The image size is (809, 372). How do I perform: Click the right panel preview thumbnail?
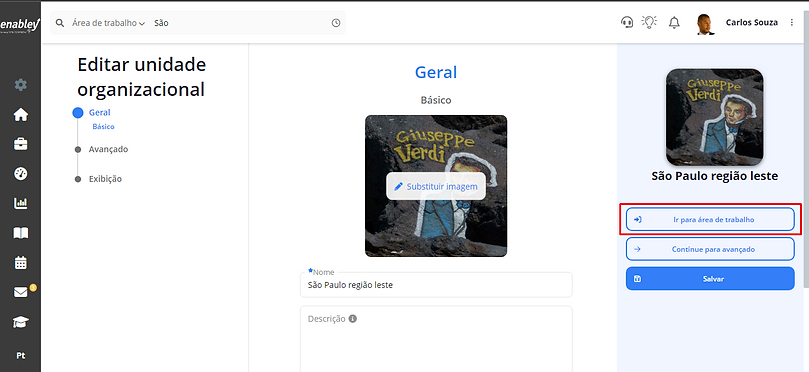pyautogui.click(x=715, y=117)
